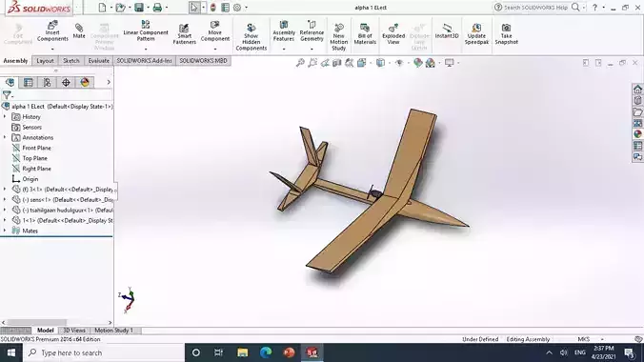Screen dimensions: 644x362
Task: Click the Open file icon
Action: (120, 8)
